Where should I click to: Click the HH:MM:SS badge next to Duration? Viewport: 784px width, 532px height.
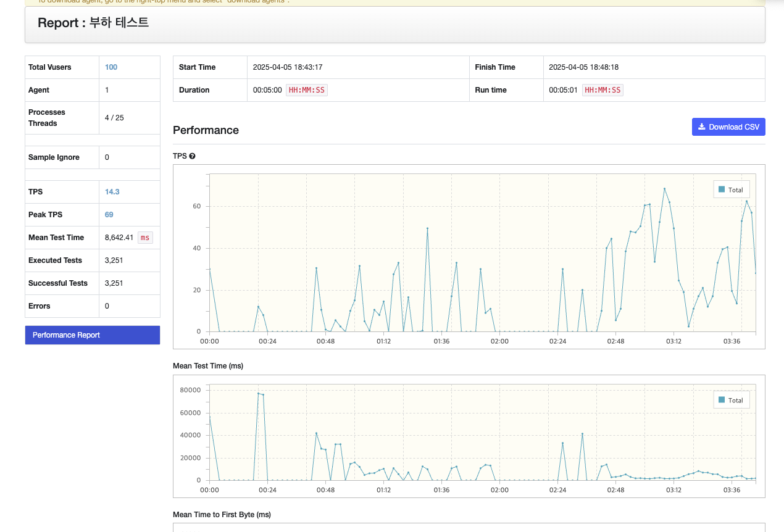(307, 90)
